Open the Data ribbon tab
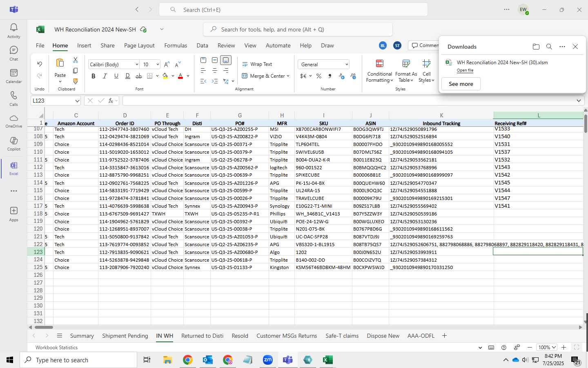Image resolution: width=588 pixels, height=368 pixels. (202, 45)
